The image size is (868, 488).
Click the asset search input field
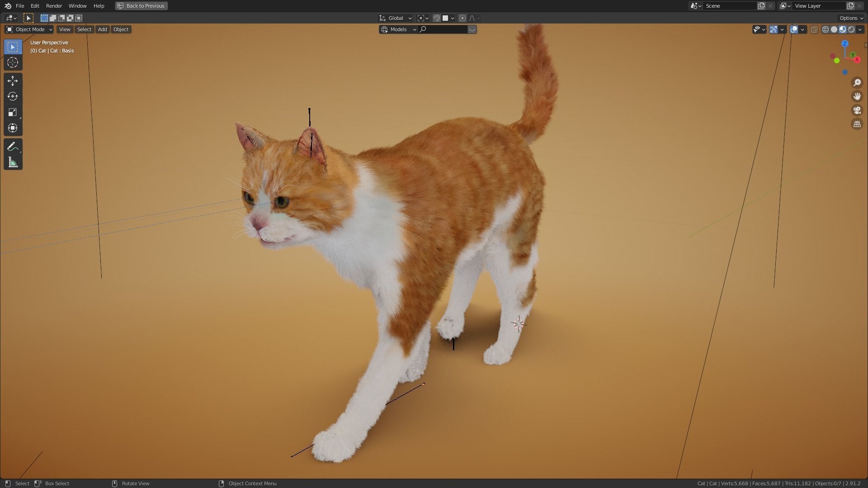tap(443, 29)
